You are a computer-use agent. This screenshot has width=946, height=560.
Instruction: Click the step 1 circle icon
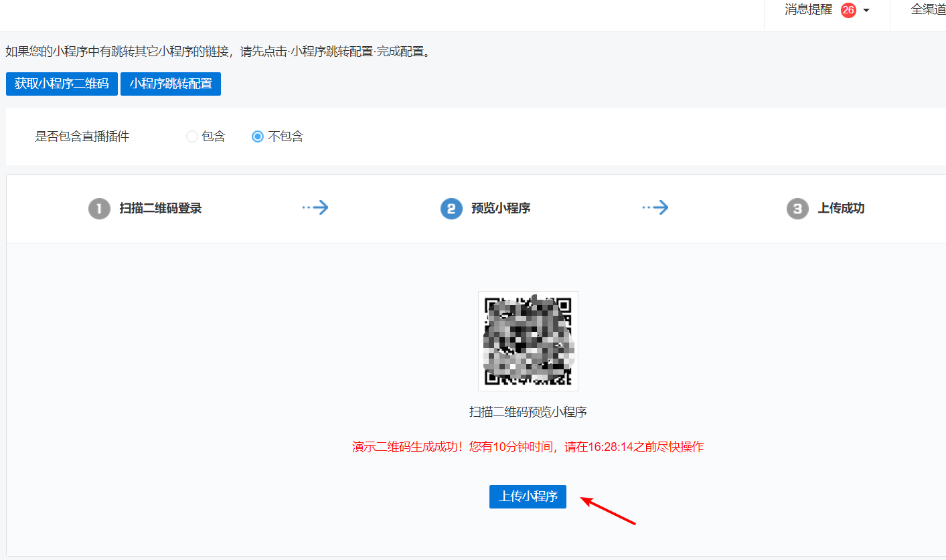[99, 209]
